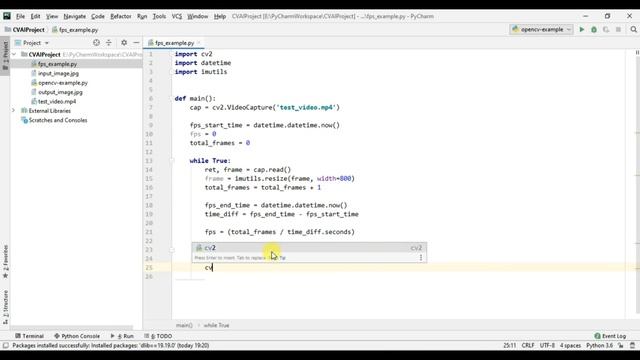Click the PyCharm logo icon in title bar
The image size is (640, 360).
[x=7, y=16]
